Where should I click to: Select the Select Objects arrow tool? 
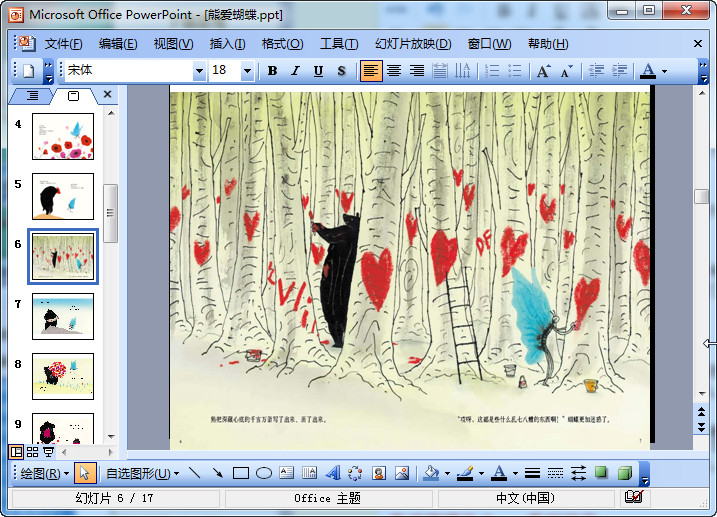[85, 473]
